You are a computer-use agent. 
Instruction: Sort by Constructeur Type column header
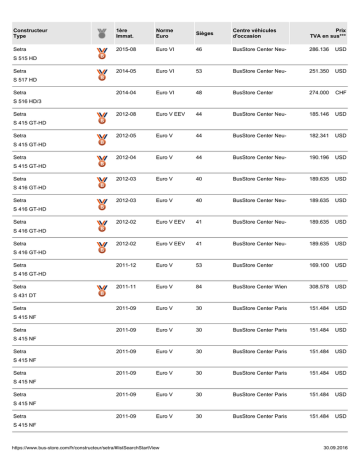point(30,33)
